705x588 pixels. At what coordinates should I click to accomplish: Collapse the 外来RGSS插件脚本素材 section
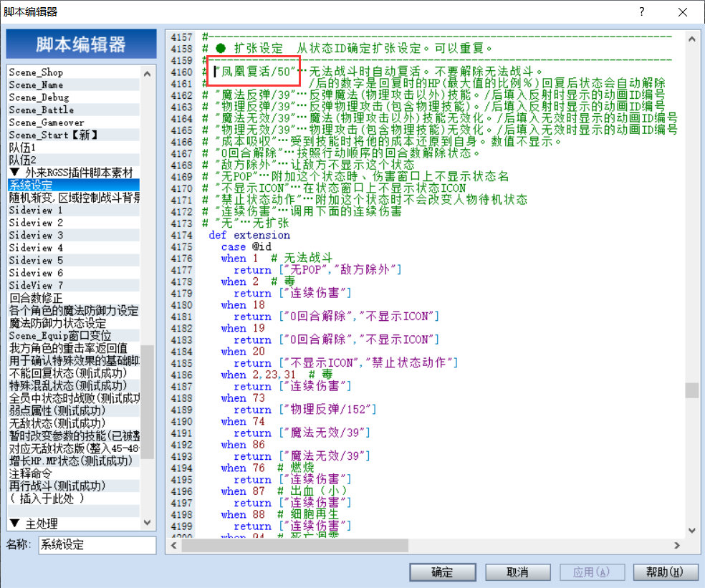pos(15,172)
